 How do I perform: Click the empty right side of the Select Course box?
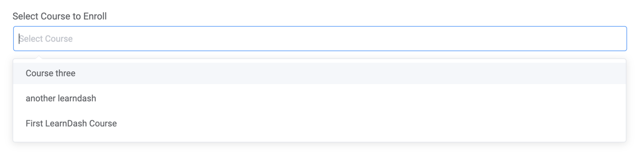pyautogui.click(x=535, y=39)
